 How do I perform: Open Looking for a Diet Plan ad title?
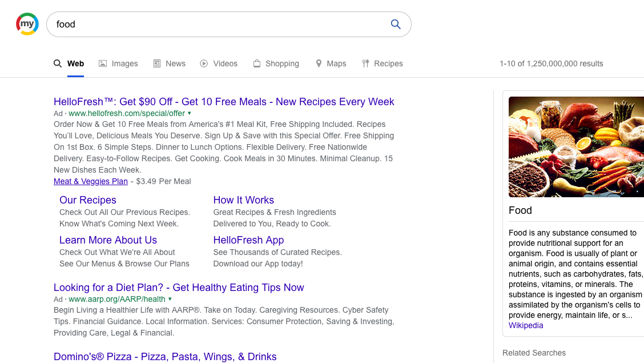[179, 288]
